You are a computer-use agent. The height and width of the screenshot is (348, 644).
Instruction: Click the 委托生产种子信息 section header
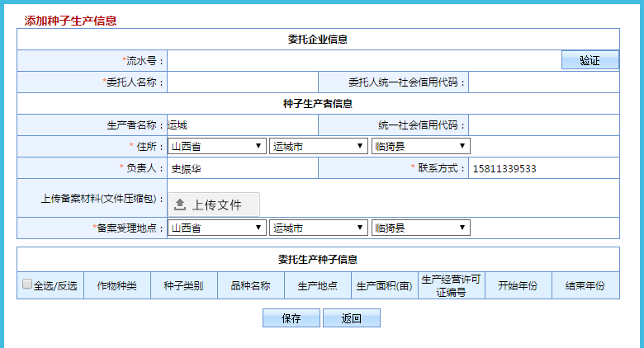tap(318, 260)
